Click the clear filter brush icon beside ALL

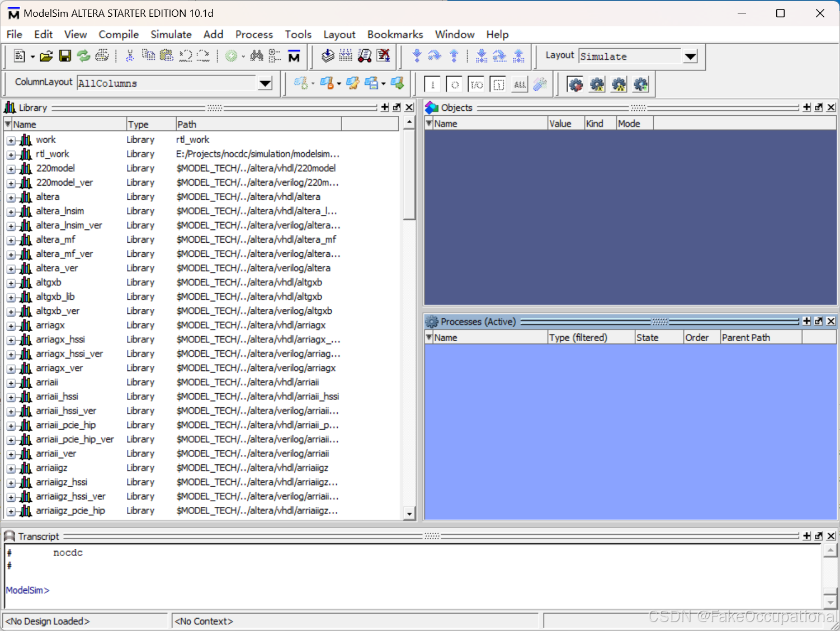coord(540,84)
